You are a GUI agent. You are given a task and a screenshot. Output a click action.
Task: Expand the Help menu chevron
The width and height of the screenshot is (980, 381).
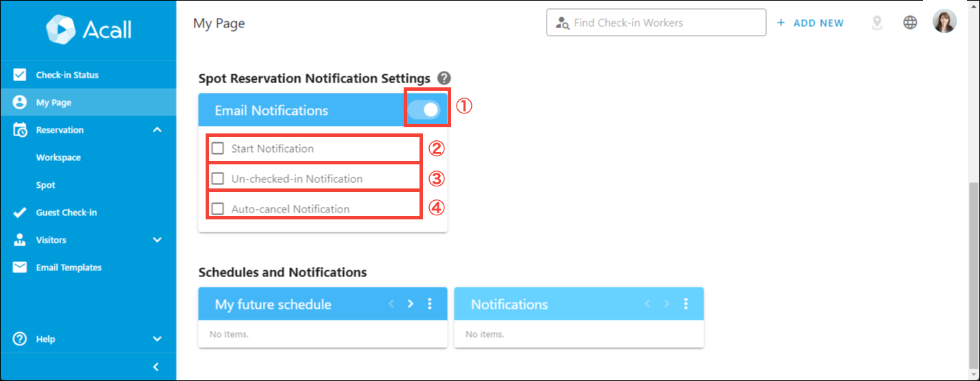pos(157,339)
